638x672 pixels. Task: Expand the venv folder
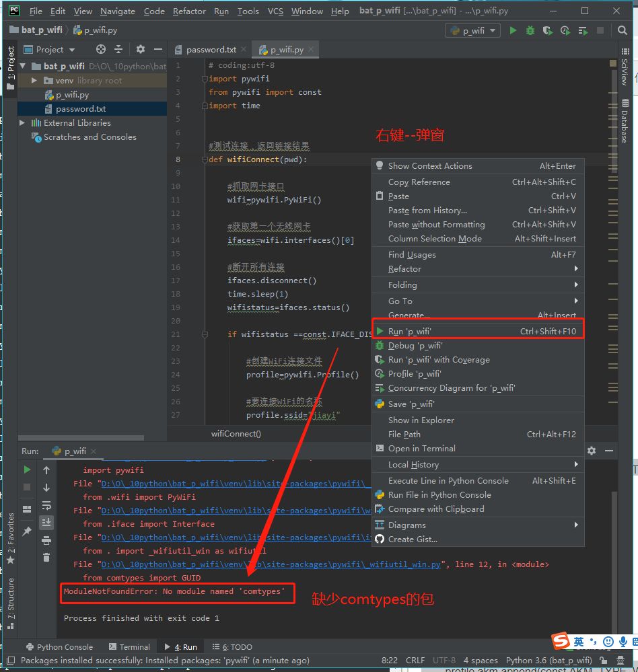click(34, 80)
